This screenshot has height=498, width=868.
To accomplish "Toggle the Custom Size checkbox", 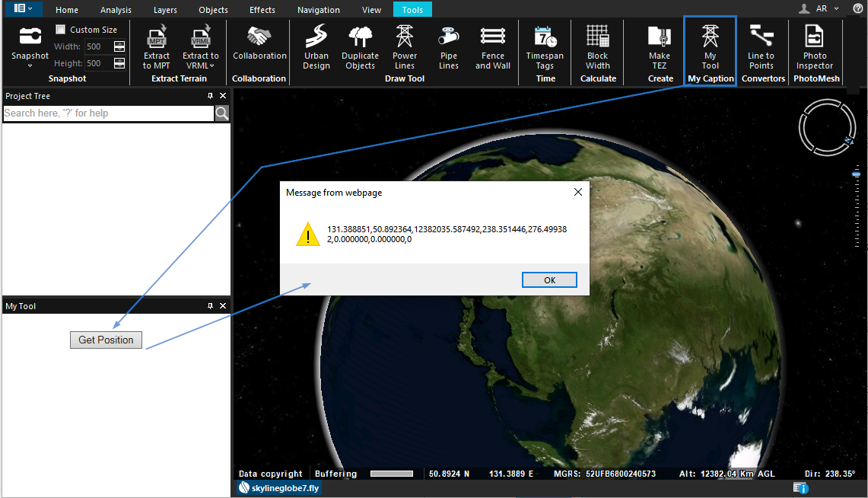I will click(61, 30).
